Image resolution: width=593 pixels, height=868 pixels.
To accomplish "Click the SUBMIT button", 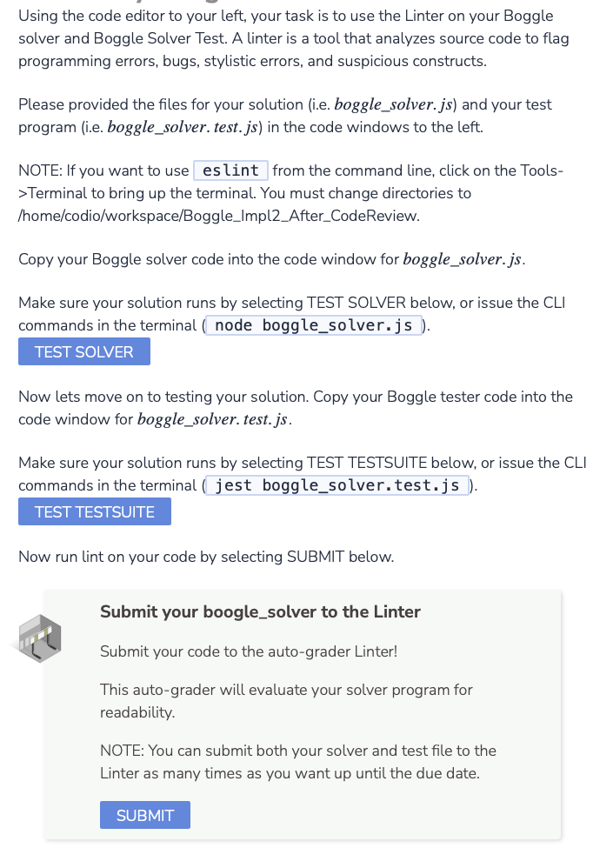I will pyautogui.click(x=144, y=815).
